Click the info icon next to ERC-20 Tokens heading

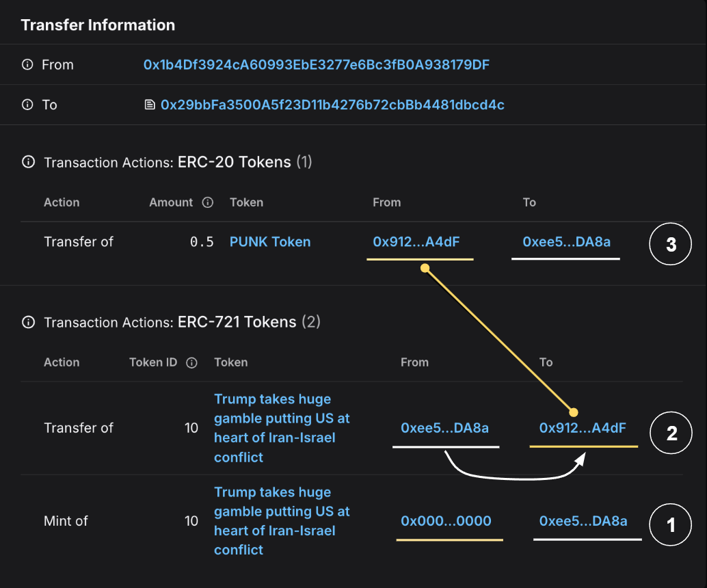pos(28,163)
